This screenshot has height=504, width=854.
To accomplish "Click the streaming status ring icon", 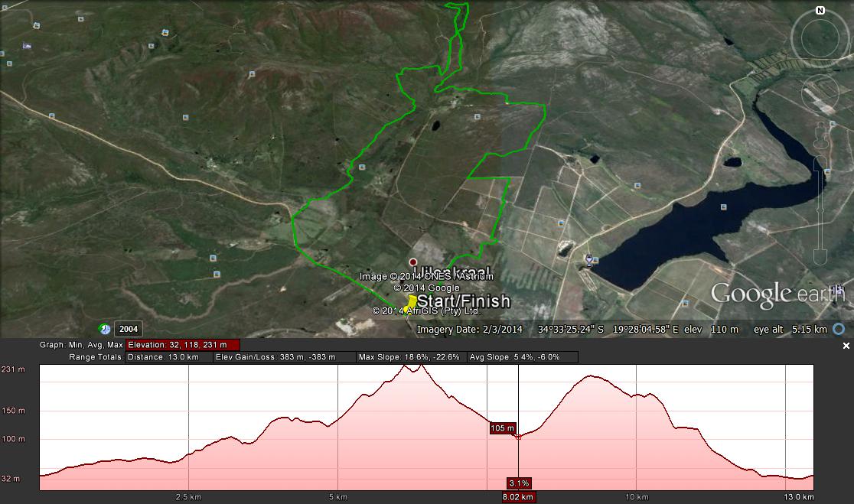I will pos(839,330).
